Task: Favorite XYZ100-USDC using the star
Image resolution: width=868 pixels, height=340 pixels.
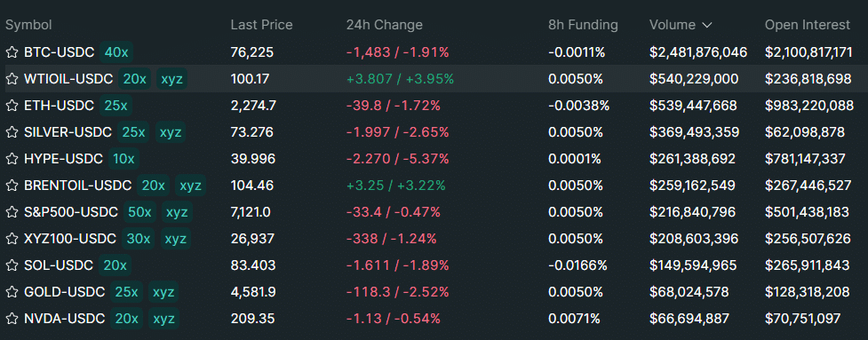Action: click(12, 238)
